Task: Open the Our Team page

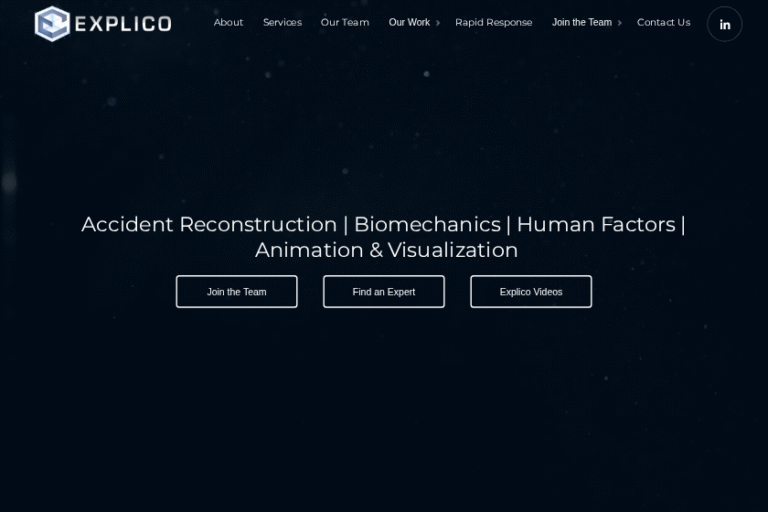Action: [344, 22]
